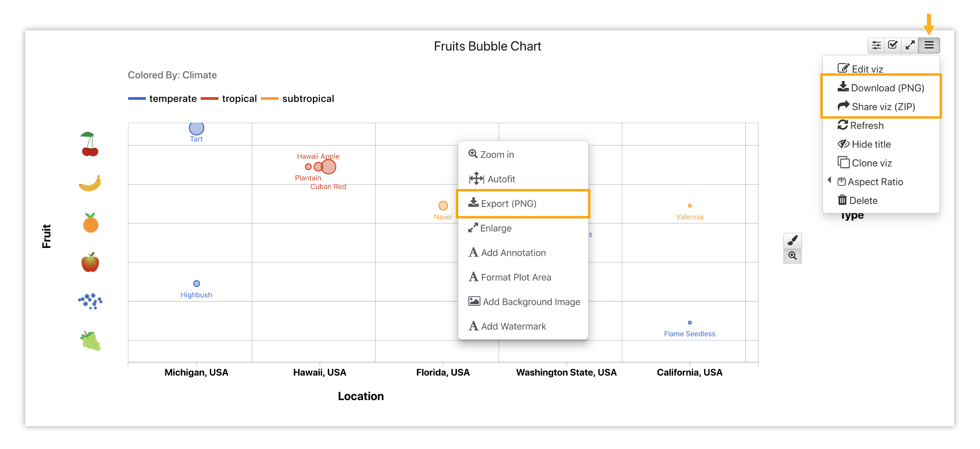
Task: Toggle the temperate legend entry
Action: click(x=162, y=98)
